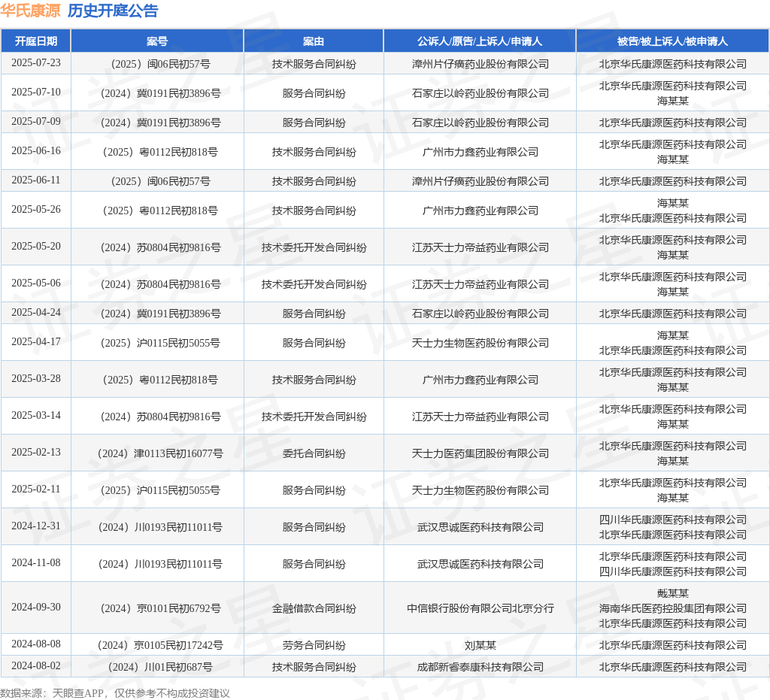This screenshot has width=770, height=700.
Task: Click 金融借款合同纠纷 cause cell
Action: coord(314,609)
